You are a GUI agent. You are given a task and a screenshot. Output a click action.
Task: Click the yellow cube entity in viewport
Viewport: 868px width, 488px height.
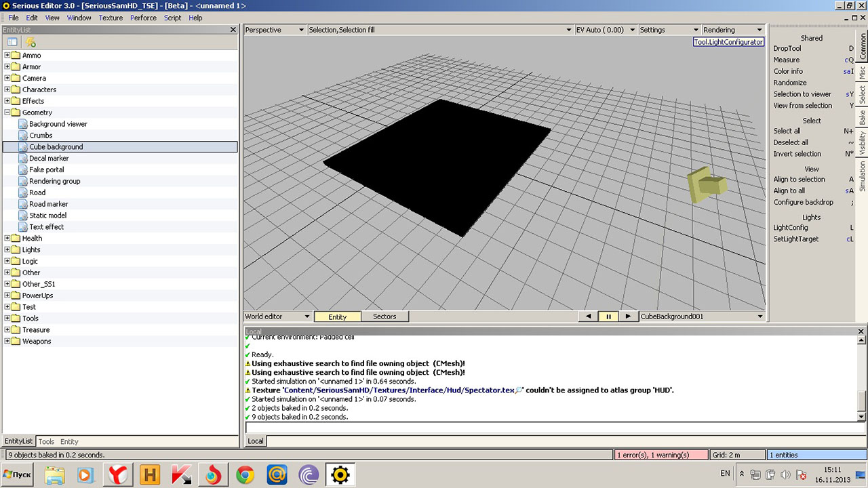[x=706, y=185]
